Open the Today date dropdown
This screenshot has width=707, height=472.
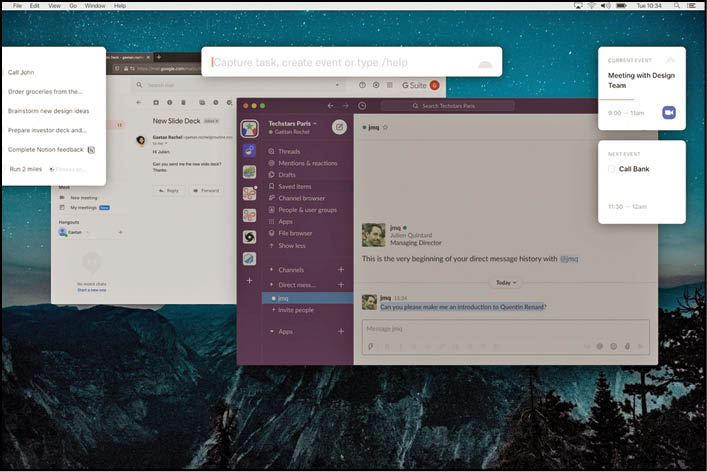(508, 283)
